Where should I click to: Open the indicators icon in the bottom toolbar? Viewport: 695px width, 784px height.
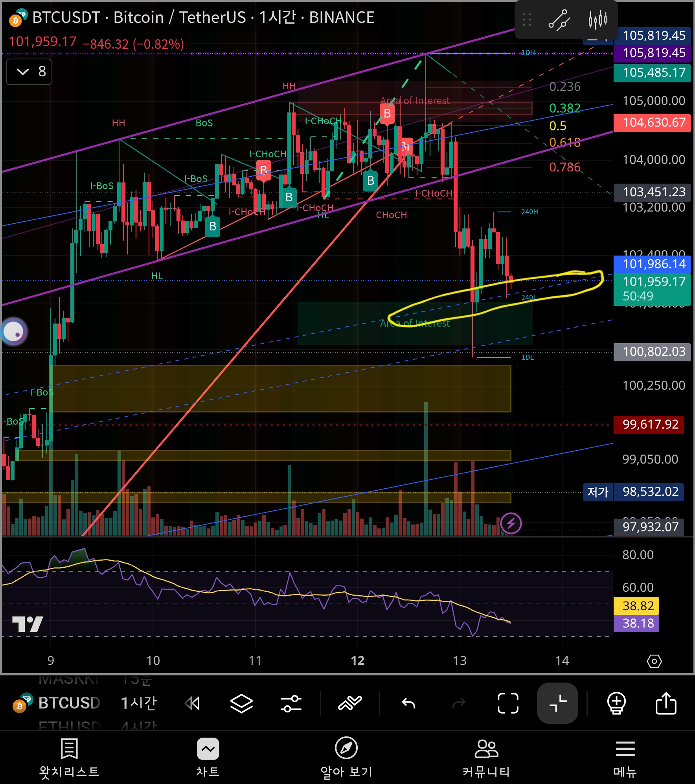[350, 703]
